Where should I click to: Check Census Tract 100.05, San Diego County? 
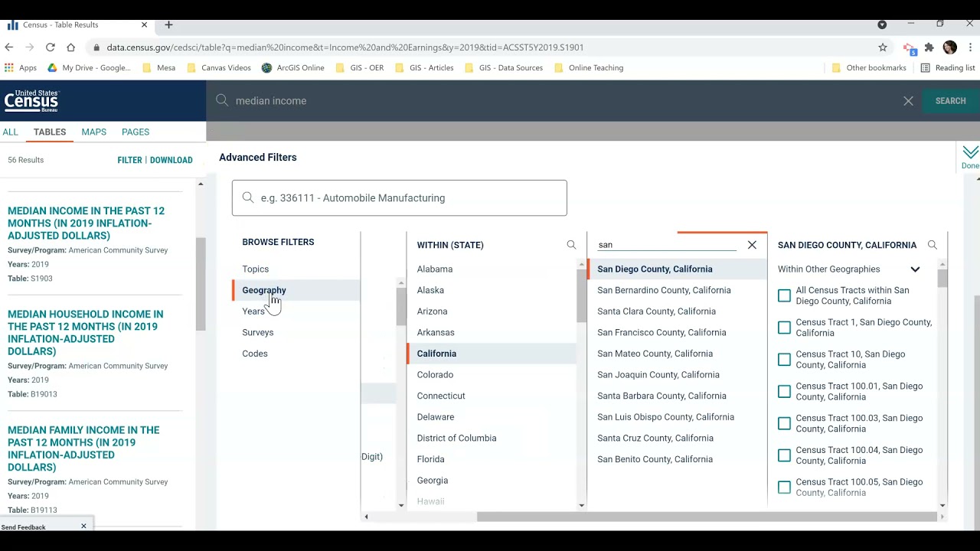point(784,487)
